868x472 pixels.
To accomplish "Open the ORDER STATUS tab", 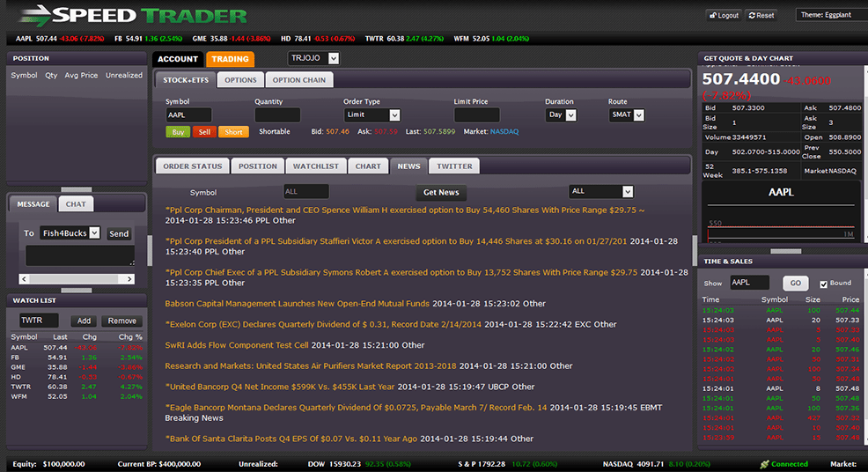I will (192, 166).
